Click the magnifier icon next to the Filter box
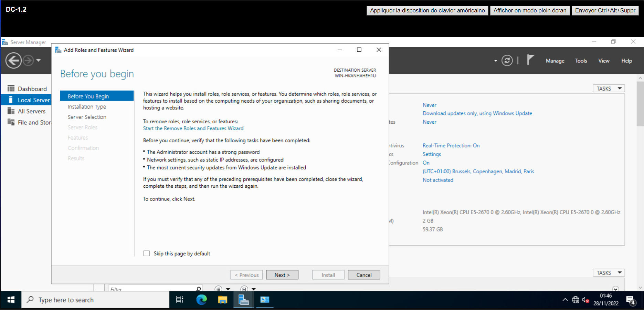Viewport: 644px width, 310px height. tap(198, 289)
